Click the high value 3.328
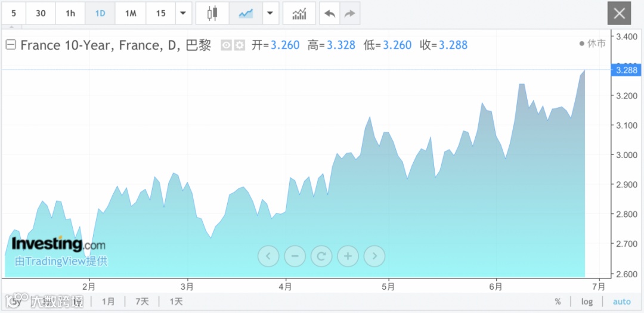Viewport: 644px width, 313px height. (x=341, y=45)
